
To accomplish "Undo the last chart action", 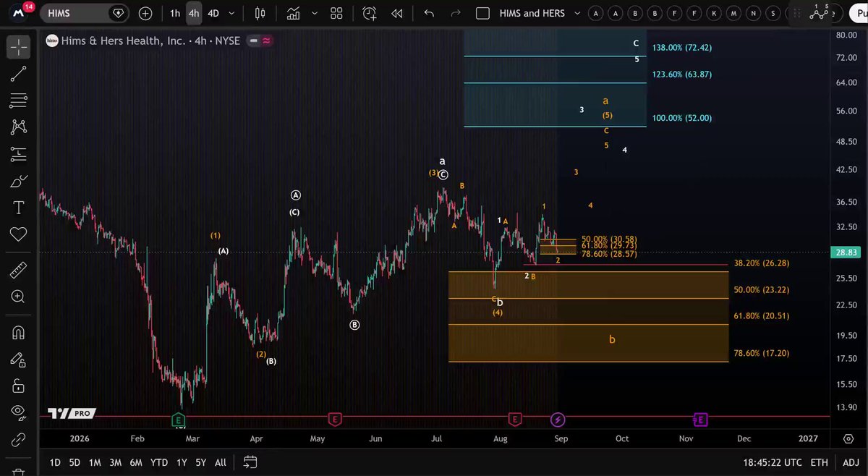I will click(x=429, y=13).
